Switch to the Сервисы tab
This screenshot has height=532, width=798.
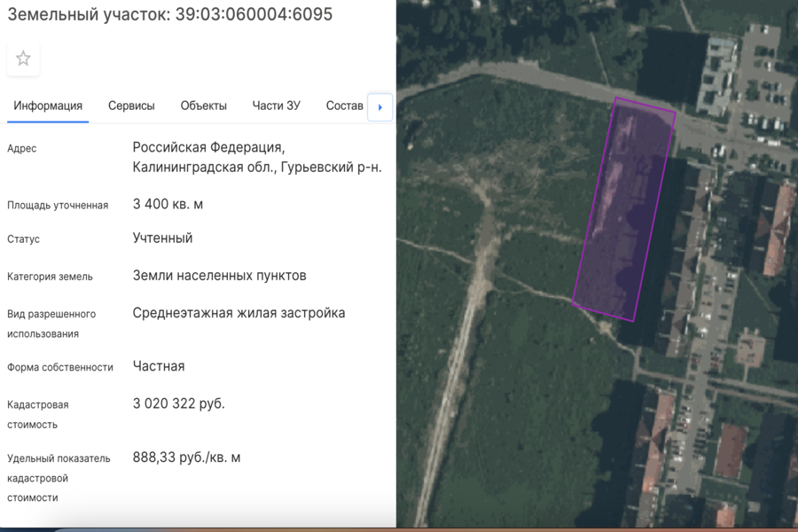(x=131, y=105)
